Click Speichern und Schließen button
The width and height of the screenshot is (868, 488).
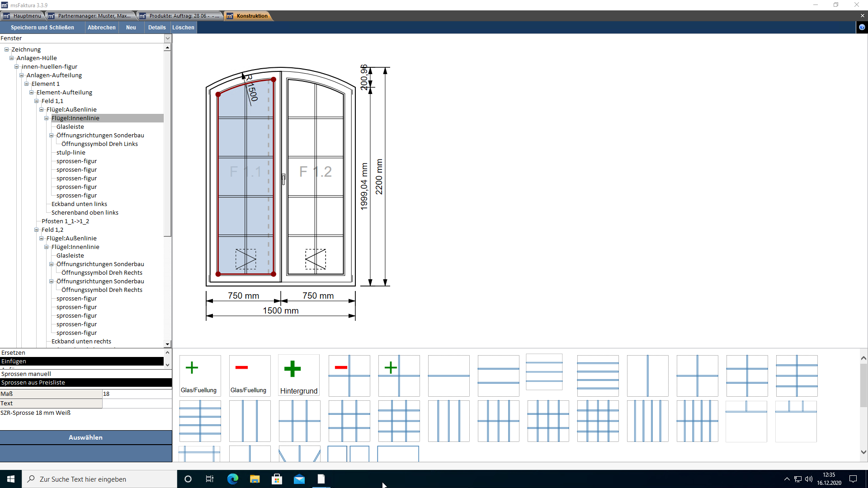coord(42,28)
